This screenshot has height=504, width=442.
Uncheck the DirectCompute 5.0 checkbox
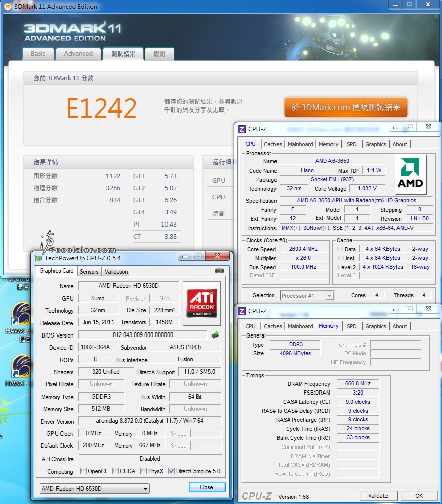point(172,471)
